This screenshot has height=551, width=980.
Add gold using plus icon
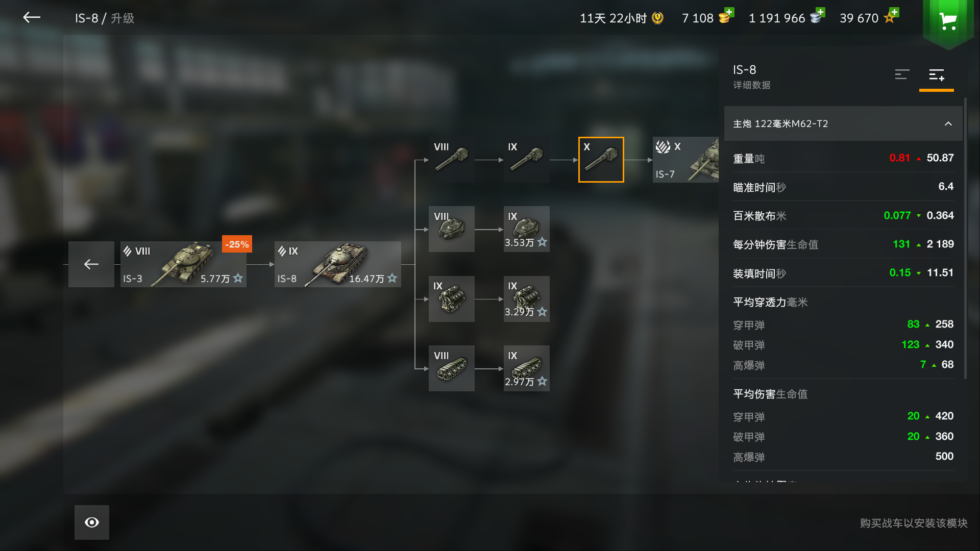[x=729, y=12]
